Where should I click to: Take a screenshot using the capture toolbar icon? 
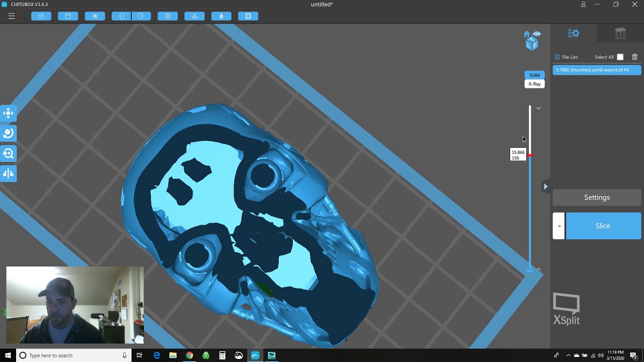click(x=95, y=16)
